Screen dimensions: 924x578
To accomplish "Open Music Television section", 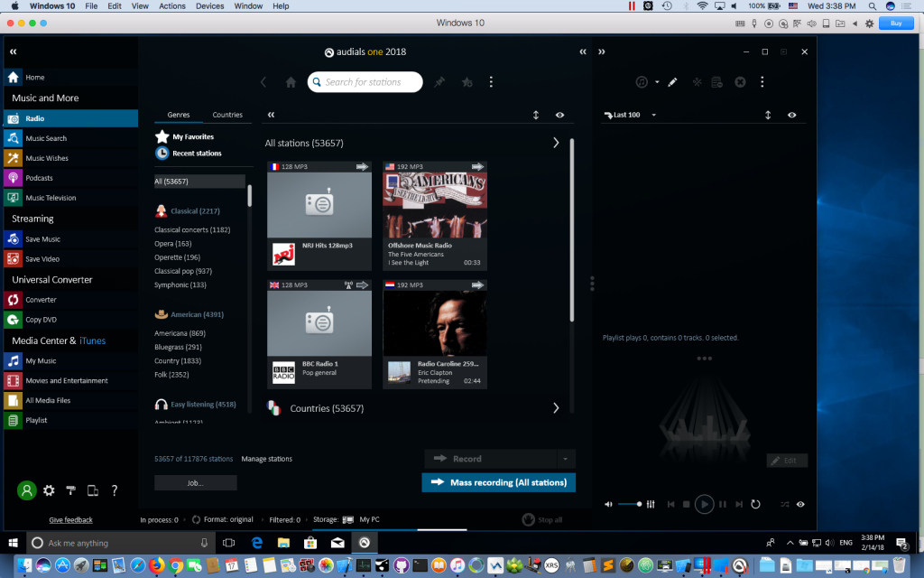I will (70, 198).
